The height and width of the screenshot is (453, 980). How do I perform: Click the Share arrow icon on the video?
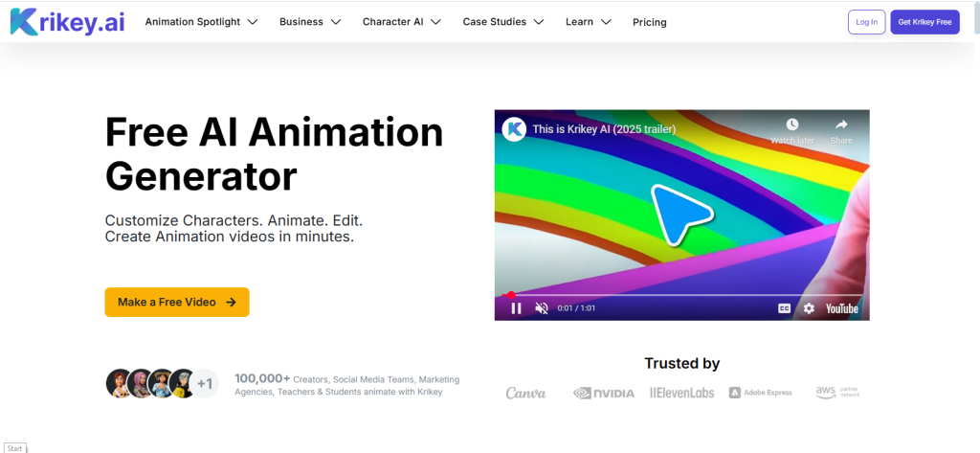841,125
